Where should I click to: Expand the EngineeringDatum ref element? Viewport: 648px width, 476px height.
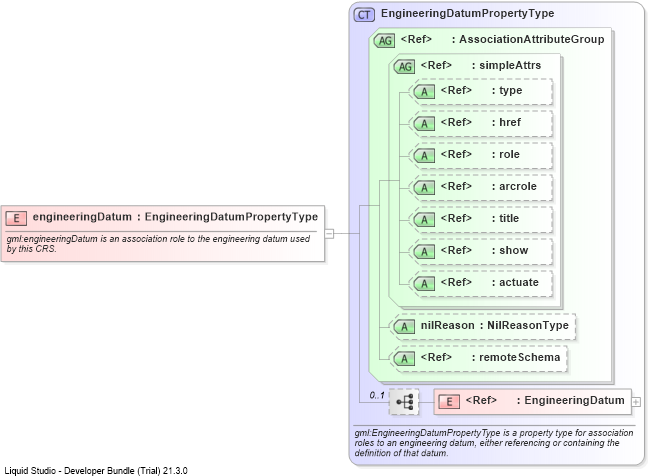coord(636,402)
